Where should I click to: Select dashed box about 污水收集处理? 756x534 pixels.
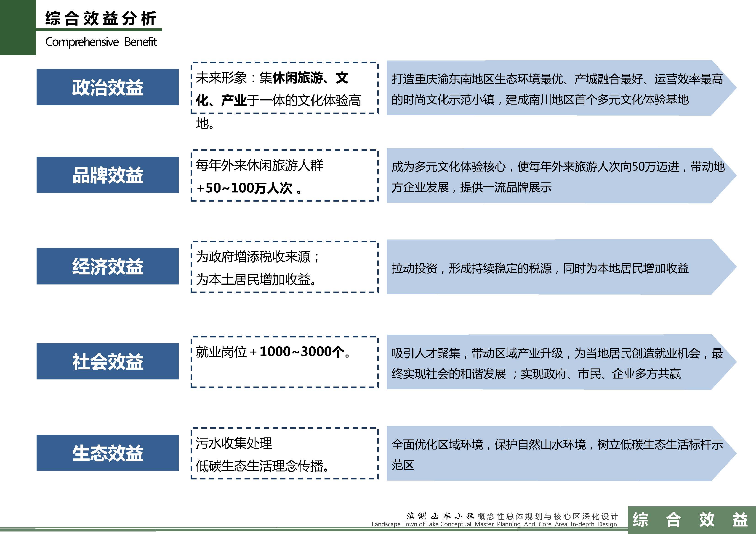pos(284,453)
